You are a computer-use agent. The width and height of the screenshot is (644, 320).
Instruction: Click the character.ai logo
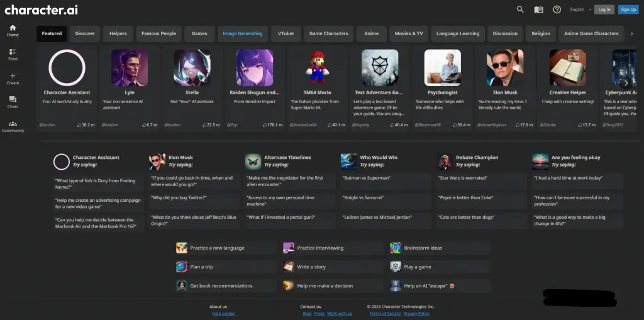click(x=41, y=10)
